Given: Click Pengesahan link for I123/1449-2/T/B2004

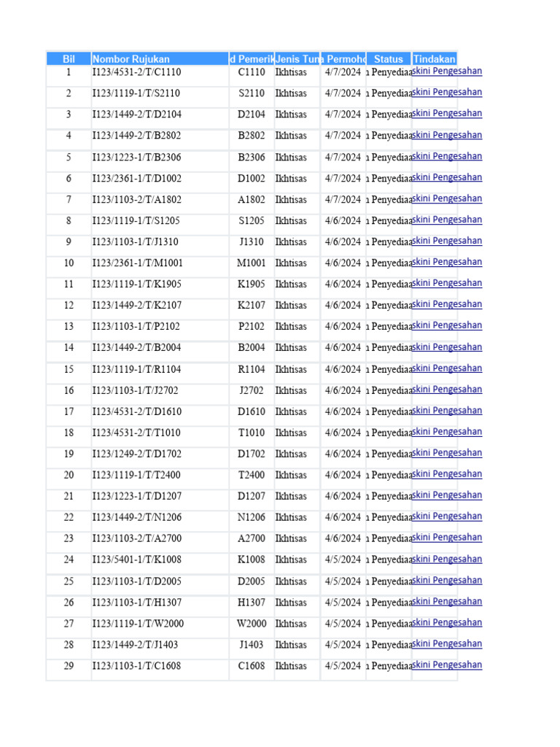Looking at the screenshot, I should point(446,347).
